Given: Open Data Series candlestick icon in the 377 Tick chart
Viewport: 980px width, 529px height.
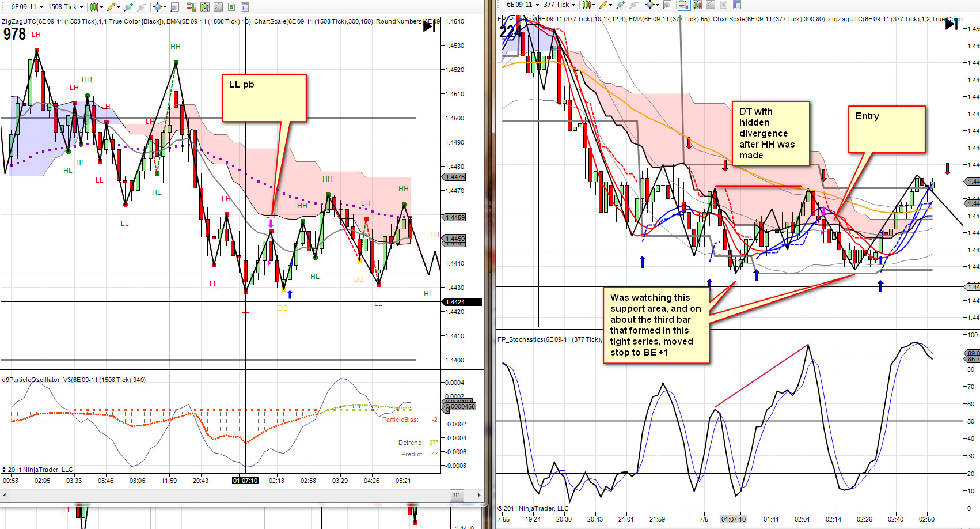Looking at the screenshot, I should coord(697,5).
